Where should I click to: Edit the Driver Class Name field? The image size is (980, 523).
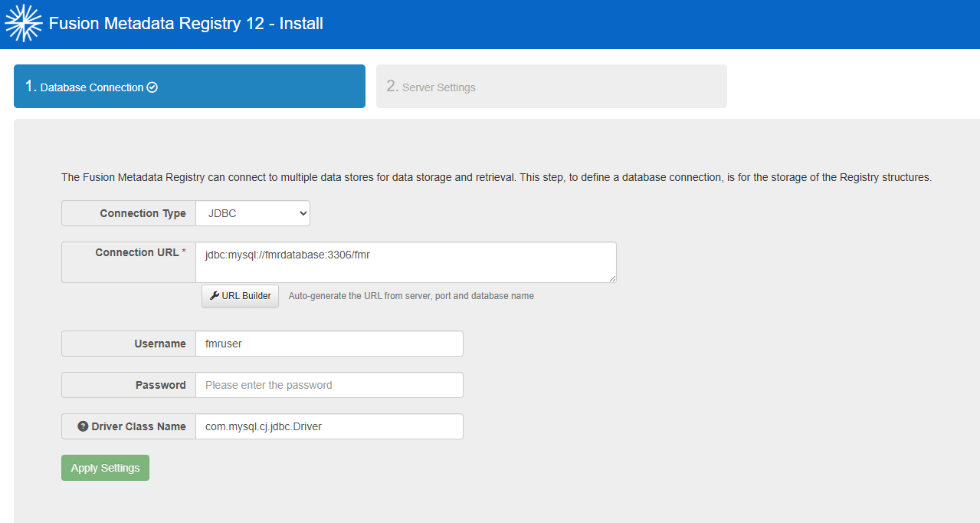[329, 426]
